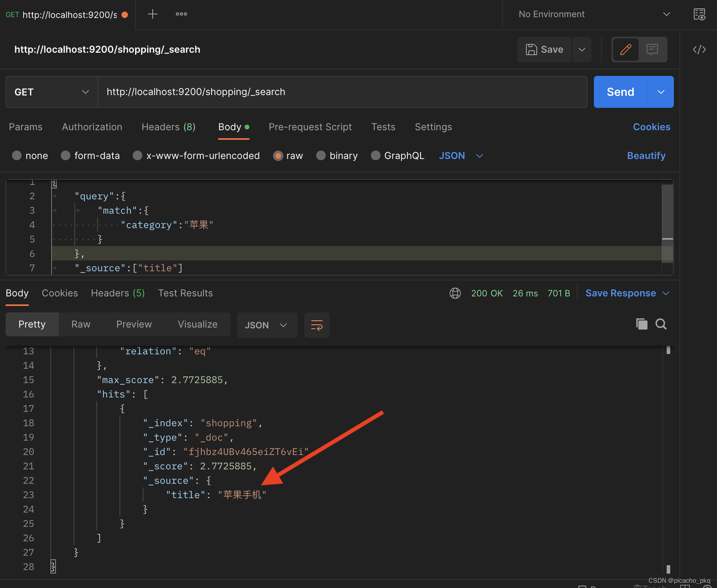Select the form-data radio option
This screenshot has width=717, height=588.
66,155
